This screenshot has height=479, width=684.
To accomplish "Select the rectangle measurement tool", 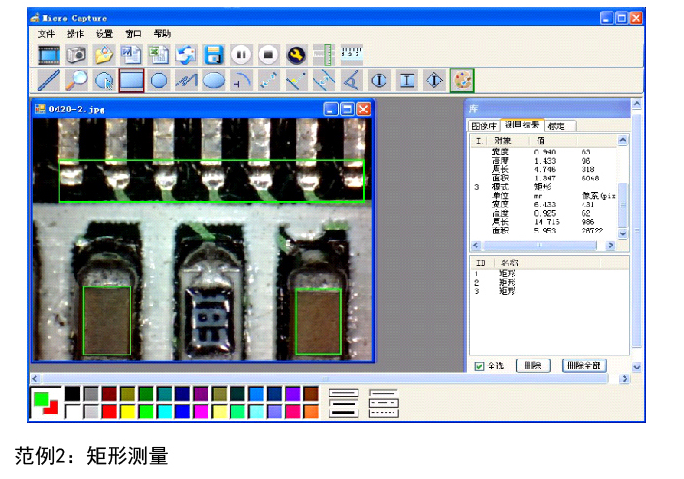I will 131,80.
